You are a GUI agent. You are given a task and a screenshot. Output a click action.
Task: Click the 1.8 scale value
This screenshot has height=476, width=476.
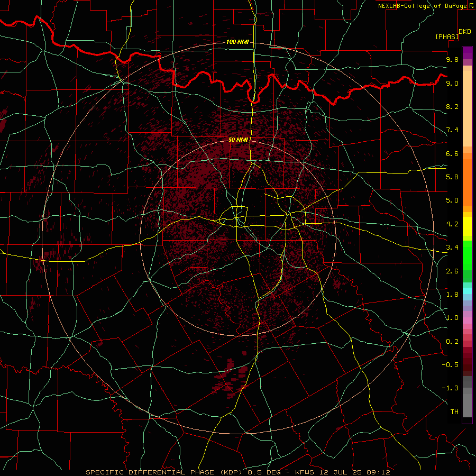tap(452, 295)
